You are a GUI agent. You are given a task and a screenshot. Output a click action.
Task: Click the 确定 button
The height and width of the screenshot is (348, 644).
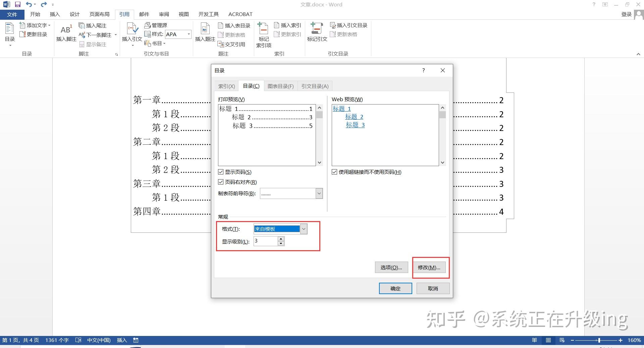[395, 289]
